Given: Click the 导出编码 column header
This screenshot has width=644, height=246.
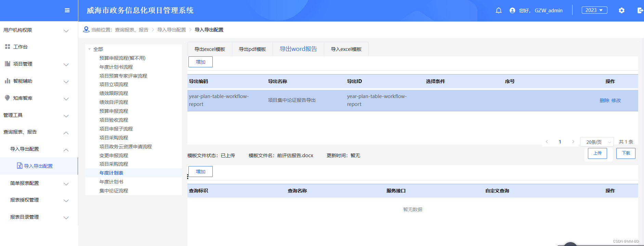Looking at the screenshot, I should pyautogui.click(x=198, y=81).
